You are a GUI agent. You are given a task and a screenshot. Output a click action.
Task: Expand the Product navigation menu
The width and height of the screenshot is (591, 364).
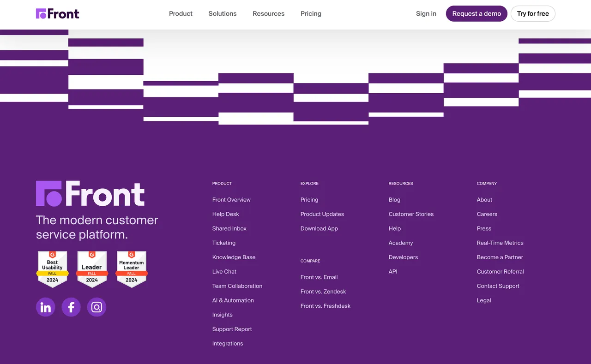click(x=181, y=14)
